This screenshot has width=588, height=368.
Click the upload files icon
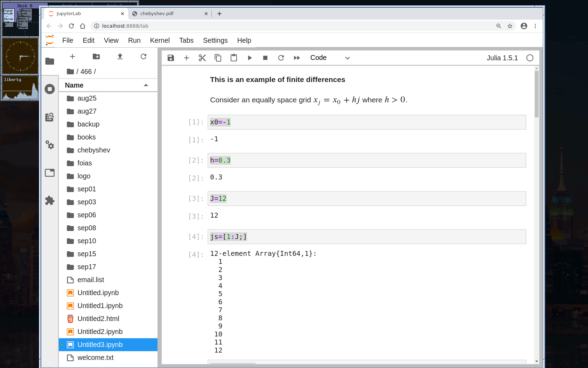tap(120, 56)
